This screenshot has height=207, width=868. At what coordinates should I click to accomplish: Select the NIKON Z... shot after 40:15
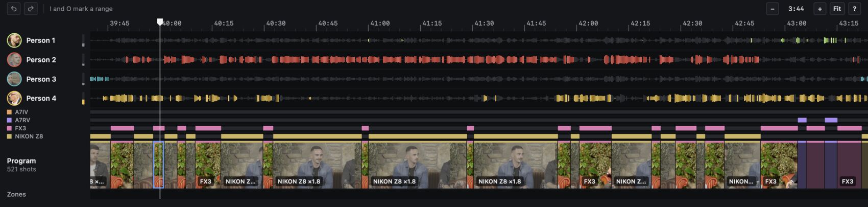tap(242, 165)
